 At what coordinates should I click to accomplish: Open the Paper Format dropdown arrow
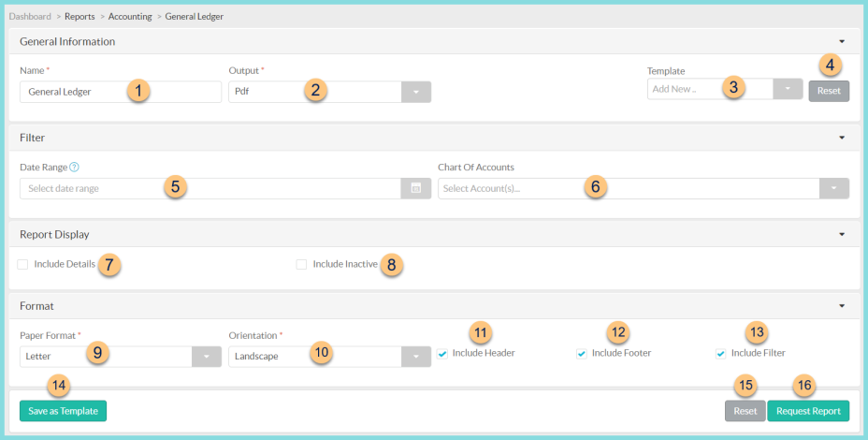pyautogui.click(x=207, y=357)
